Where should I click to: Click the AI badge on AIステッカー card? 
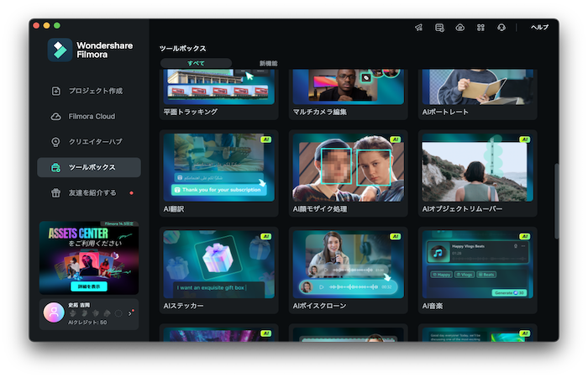[x=266, y=236]
